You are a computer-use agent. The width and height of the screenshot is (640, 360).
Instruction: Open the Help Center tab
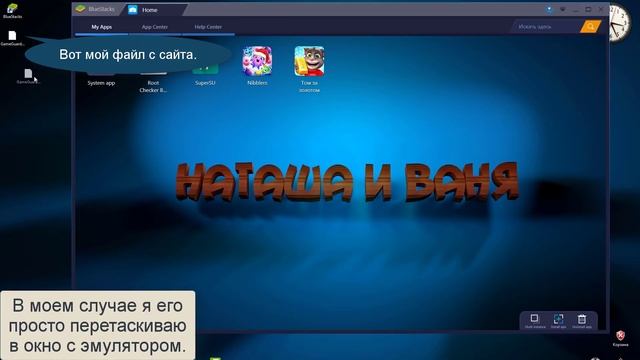click(208, 27)
